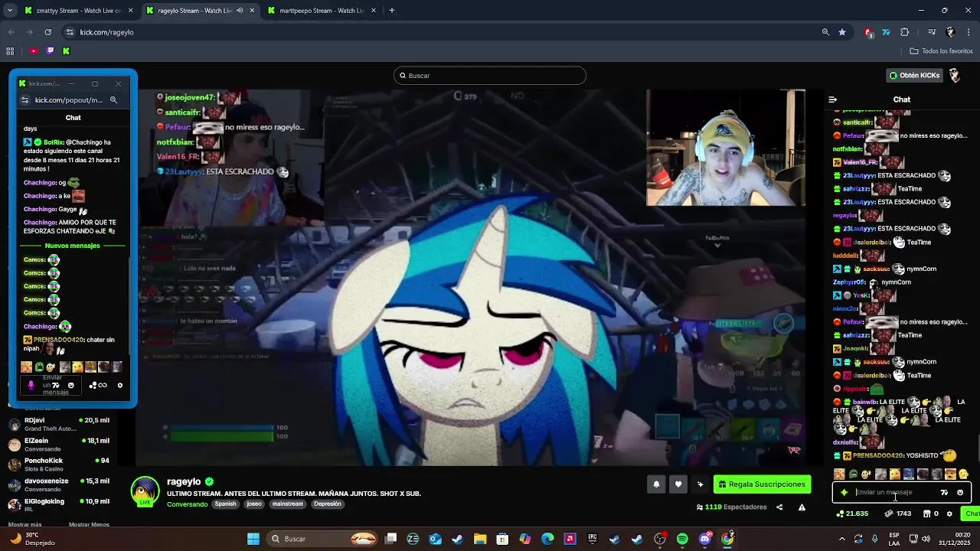Click the streamer webcam overlay

(726, 148)
